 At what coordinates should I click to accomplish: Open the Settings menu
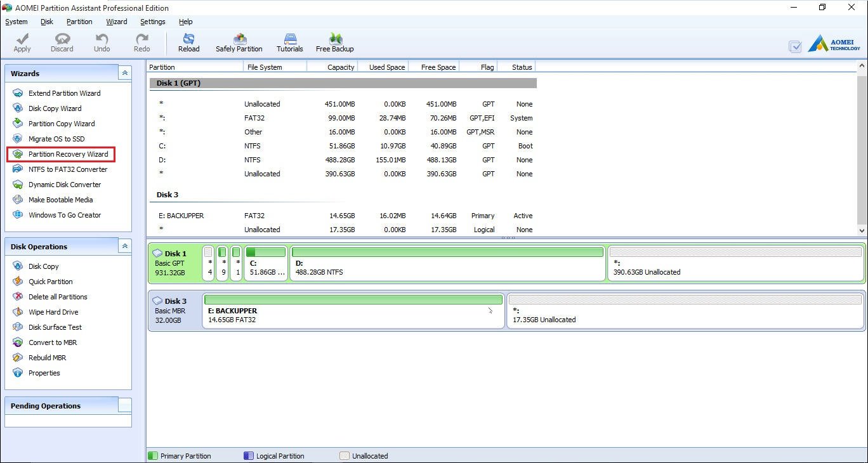[x=153, y=22]
